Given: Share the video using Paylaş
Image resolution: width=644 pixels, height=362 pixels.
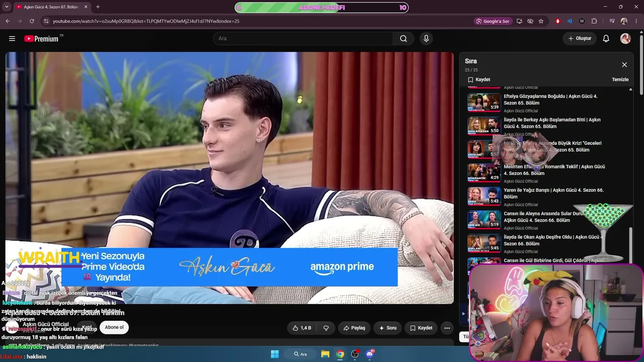Looking at the screenshot, I should tap(354, 328).
